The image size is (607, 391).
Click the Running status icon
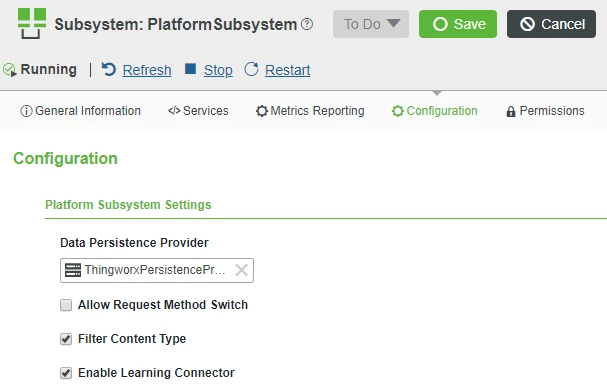tap(9, 70)
